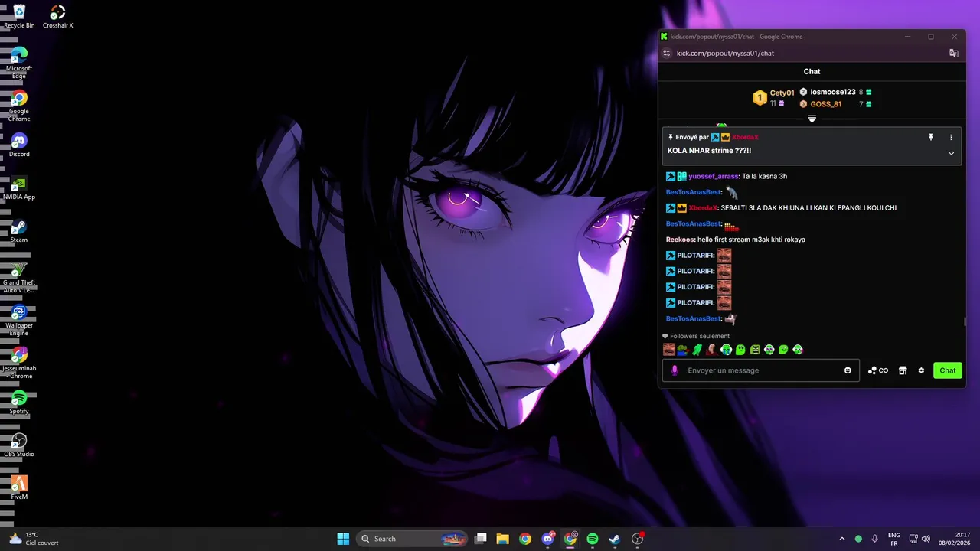The image size is (980, 551).
Task: Open Chrome site information icon
Action: tap(666, 54)
